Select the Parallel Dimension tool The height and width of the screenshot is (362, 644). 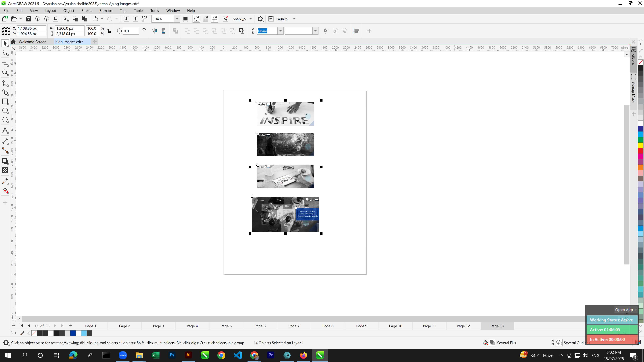[x=5, y=141]
